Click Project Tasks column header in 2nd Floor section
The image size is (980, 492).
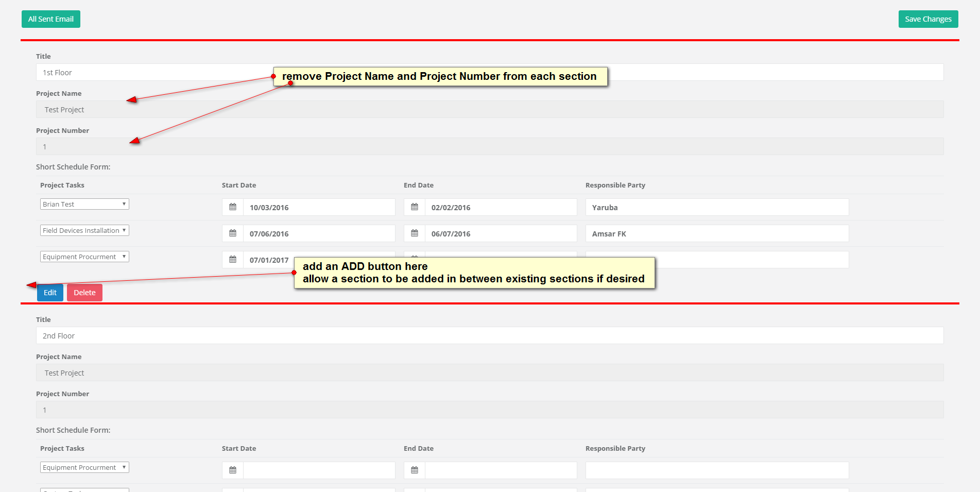click(62, 448)
